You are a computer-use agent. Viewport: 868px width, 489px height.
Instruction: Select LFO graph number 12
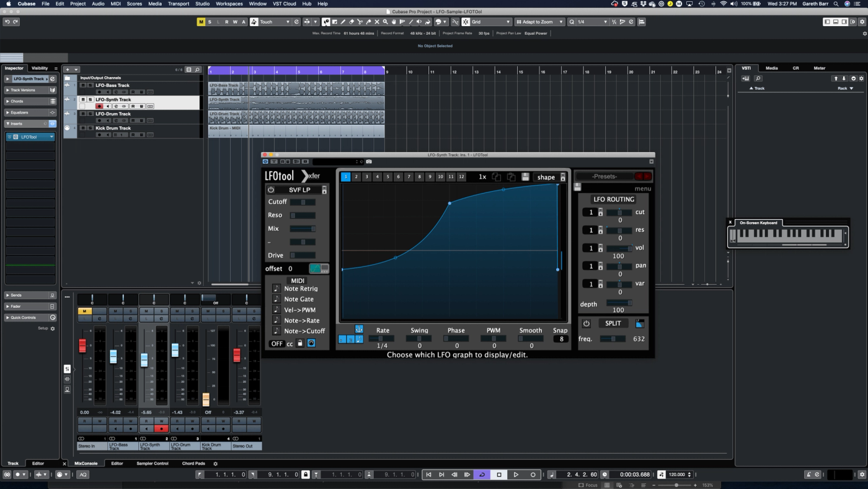pyautogui.click(x=461, y=177)
